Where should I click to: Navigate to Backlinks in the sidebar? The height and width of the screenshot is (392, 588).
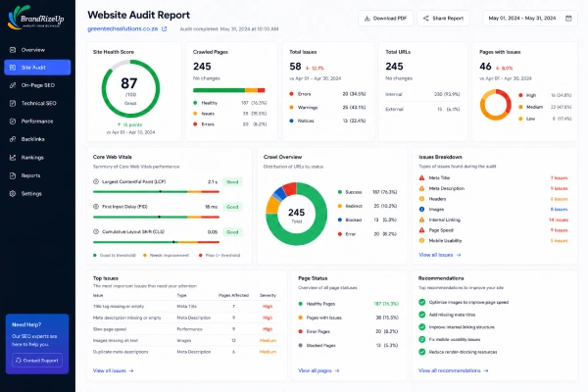(x=37, y=139)
